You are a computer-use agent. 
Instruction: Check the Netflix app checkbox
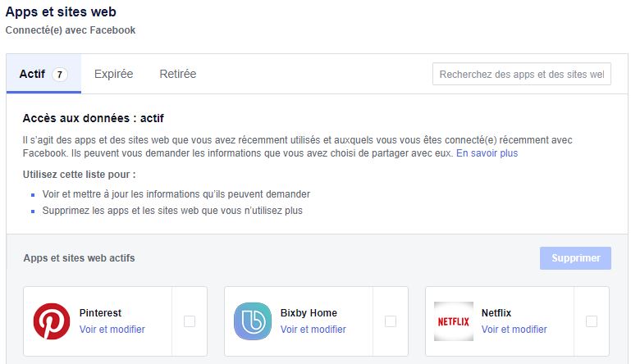pyautogui.click(x=592, y=321)
